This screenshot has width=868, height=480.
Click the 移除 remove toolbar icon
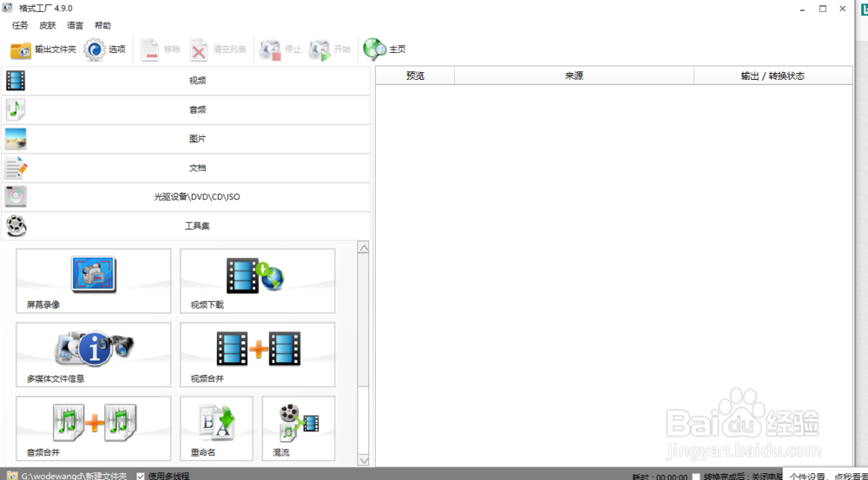pos(149,49)
